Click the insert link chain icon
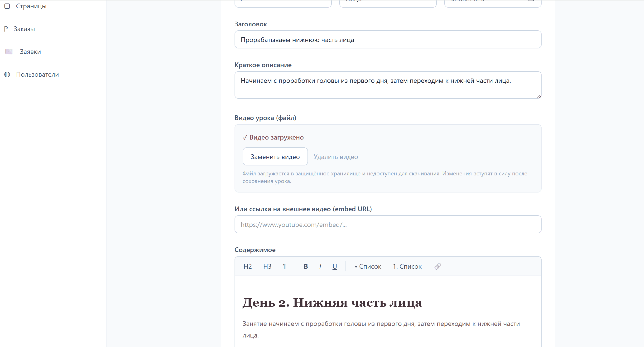The height and width of the screenshot is (347, 644). click(x=437, y=266)
